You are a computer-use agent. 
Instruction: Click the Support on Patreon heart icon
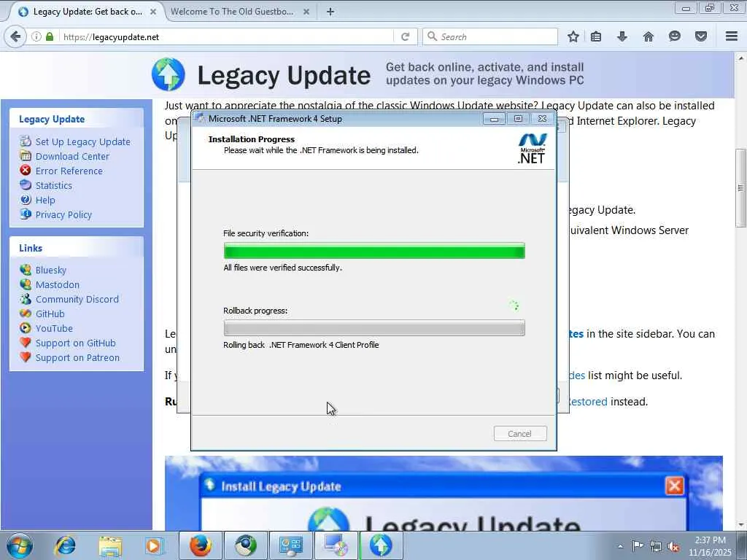click(26, 357)
